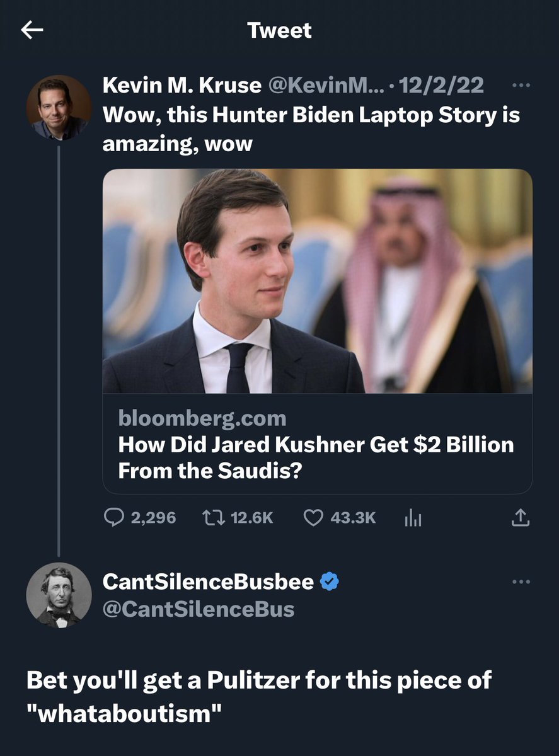Viewport: 559px width, 756px height.
Task: Open Kevin M. Kruse's profile photo
Action: pos(59,108)
